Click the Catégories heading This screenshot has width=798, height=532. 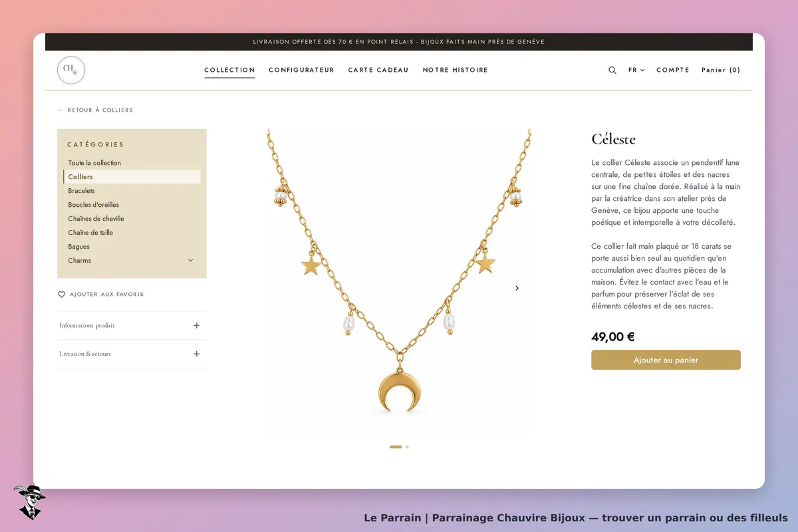click(96, 144)
